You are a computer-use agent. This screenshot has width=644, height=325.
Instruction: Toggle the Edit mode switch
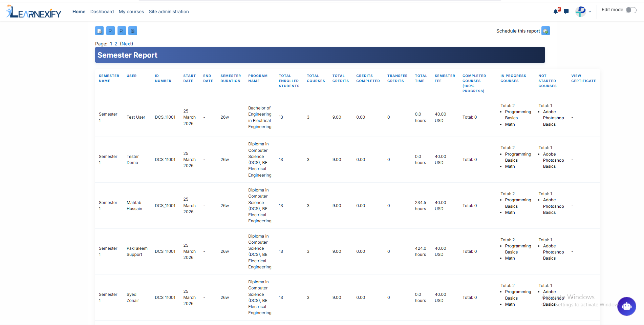pyautogui.click(x=631, y=10)
